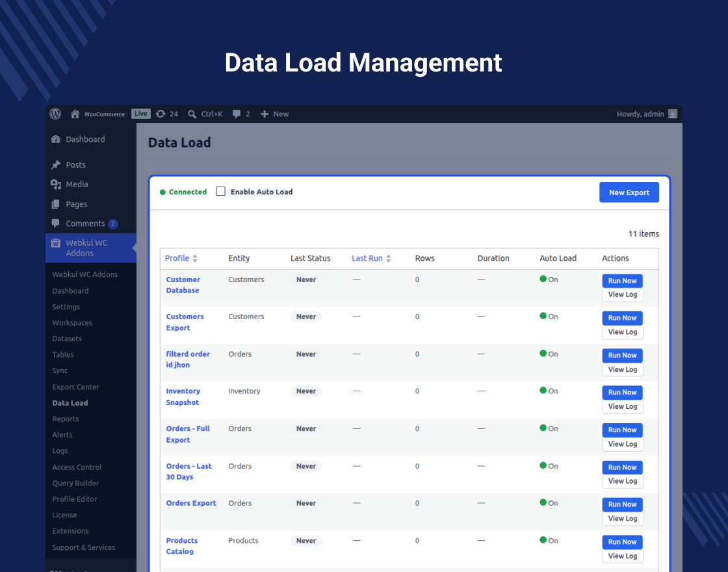
Task: Open the Export Center submenu item
Action: 75,387
